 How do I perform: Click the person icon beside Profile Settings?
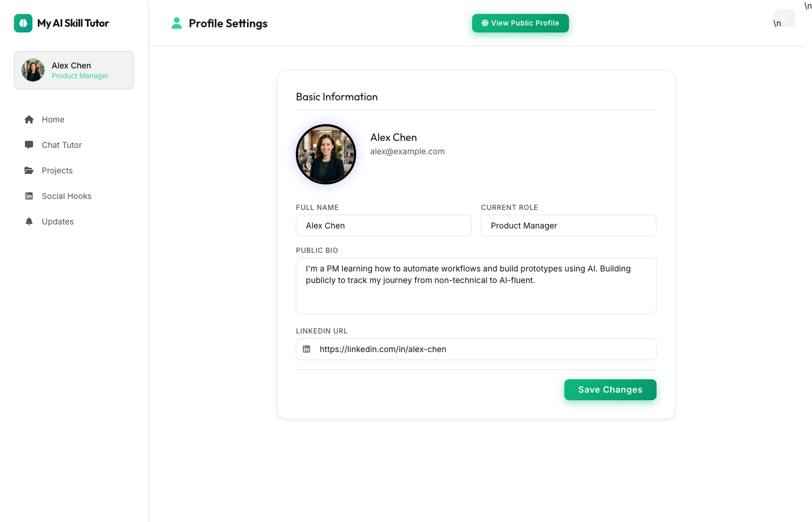pyautogui.click(x=177, y=23)
